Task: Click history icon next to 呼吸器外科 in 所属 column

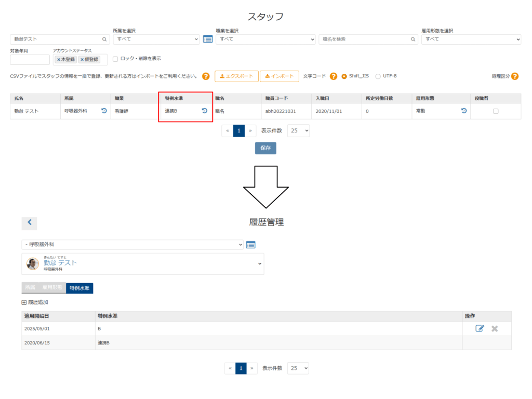Action: coord(104,111)
